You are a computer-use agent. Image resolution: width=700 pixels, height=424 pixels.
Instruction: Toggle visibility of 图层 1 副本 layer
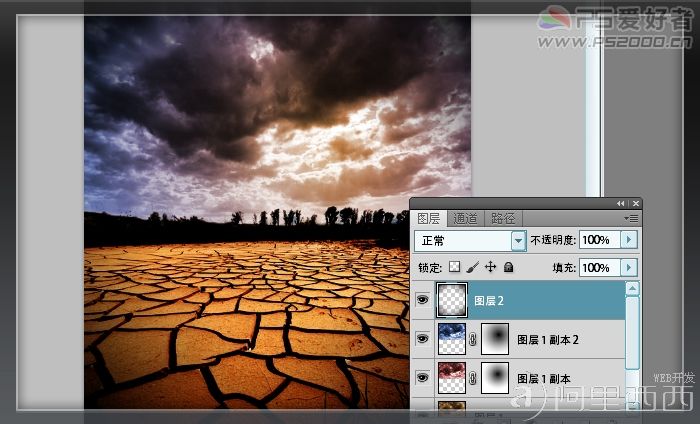click(x=422, y=378)
